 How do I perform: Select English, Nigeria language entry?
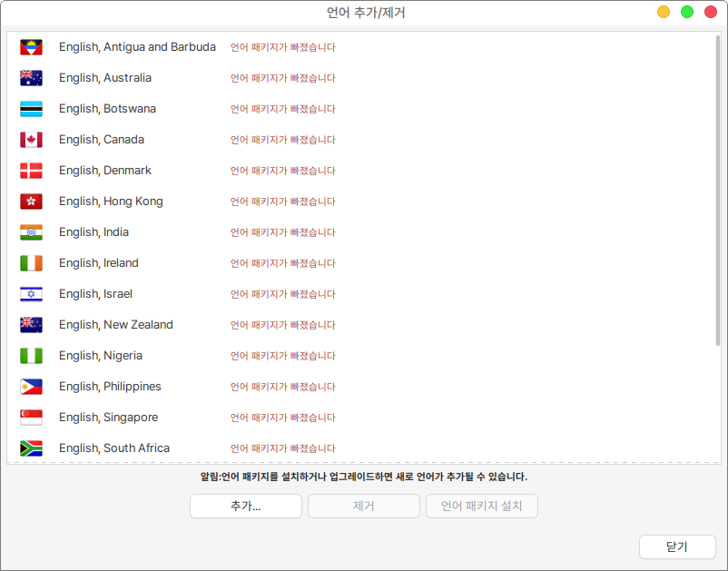(x=100, y=356)
